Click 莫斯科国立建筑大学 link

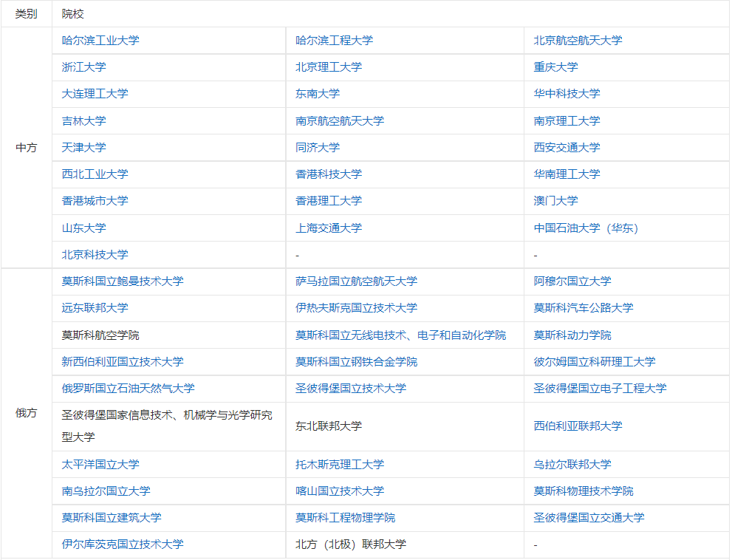click(x=112, y=517)
